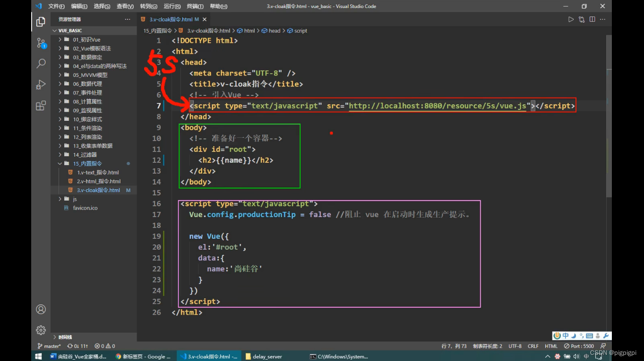Open the Explorer view in activity bar
644x361 pixels.
pos(41,22)
